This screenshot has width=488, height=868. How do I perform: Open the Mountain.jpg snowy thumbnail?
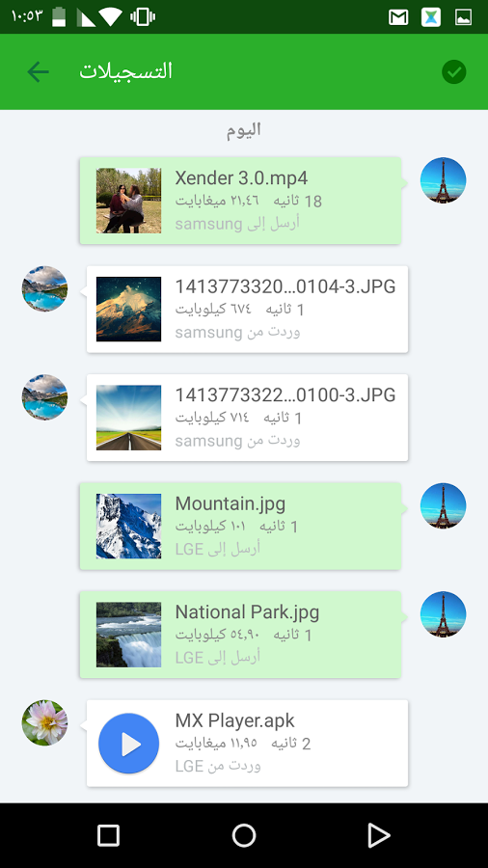(x=128, y=526)
